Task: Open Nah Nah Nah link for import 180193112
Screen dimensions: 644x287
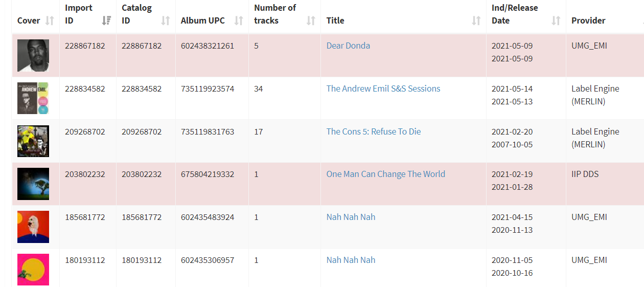Action: (351, 260)
